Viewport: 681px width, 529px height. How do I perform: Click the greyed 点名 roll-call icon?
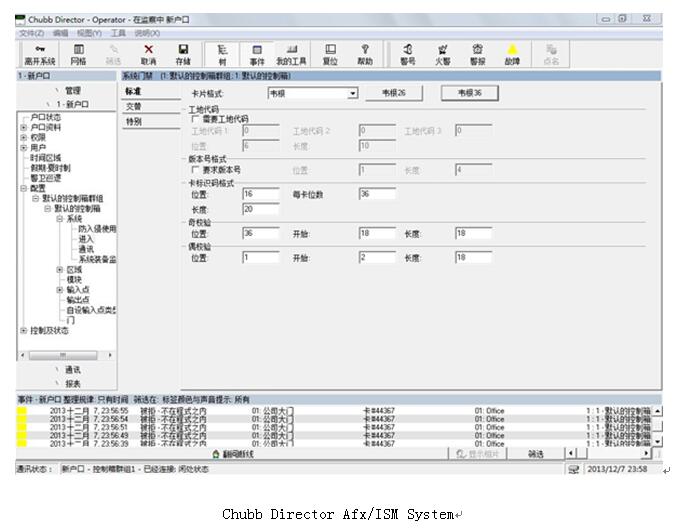[551, 49]
